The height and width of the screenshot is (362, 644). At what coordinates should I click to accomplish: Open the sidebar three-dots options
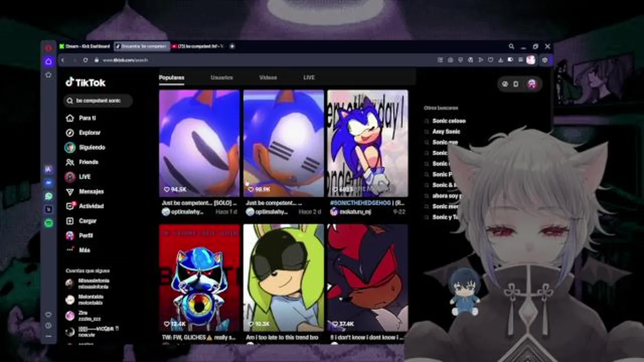click(x=48, y=336)
